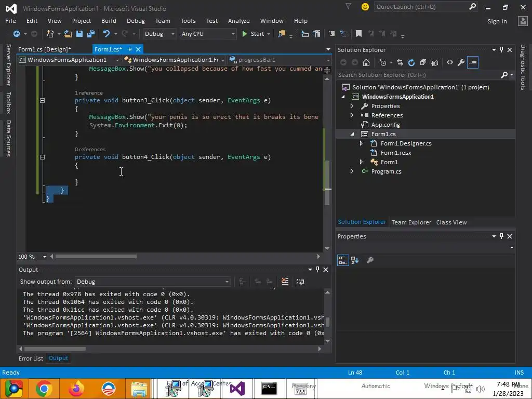Click the Property Pages wrench icon in Properties
The image size is (532, 399).
[x=370, y=260]
